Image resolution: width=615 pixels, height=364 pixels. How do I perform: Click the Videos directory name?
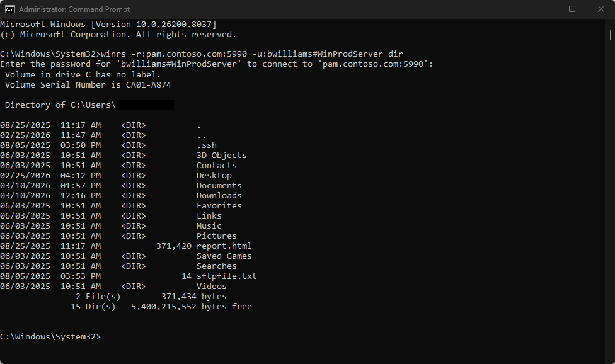tap(211, 287)
